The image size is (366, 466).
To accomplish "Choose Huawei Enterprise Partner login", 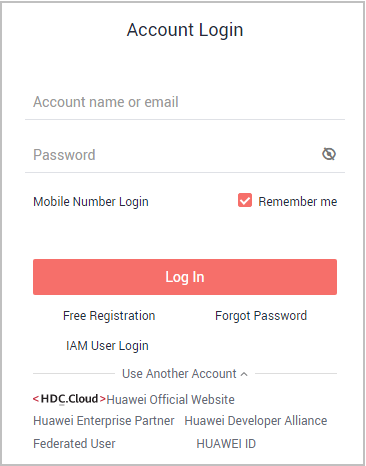I will (104, 421).
